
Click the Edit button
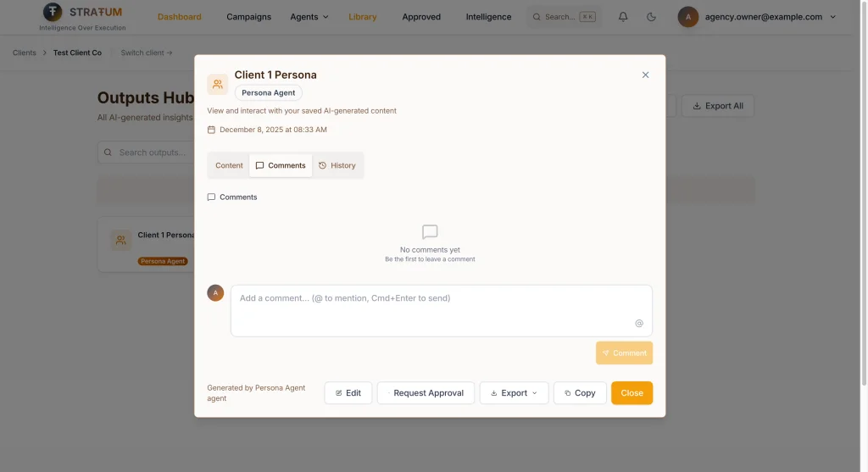coord(348,393)
